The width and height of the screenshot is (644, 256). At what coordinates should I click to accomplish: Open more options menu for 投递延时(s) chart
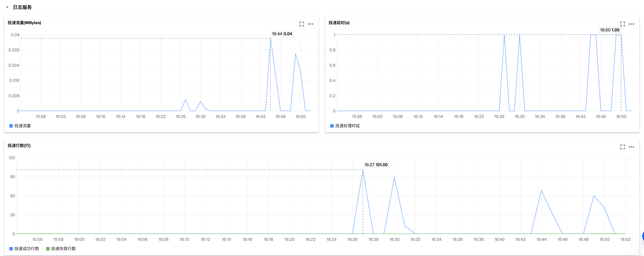click(x=631, y=24)
